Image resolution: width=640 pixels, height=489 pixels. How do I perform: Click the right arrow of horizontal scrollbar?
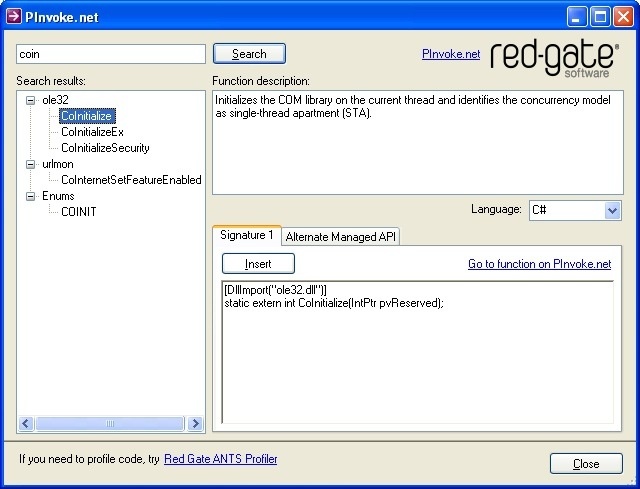(x=196, y=424)
